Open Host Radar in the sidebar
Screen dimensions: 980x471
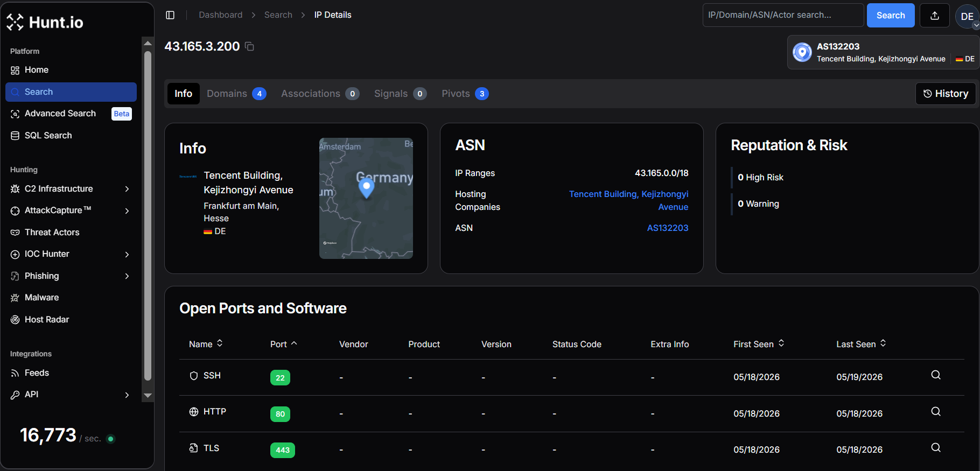pos(71,320)
